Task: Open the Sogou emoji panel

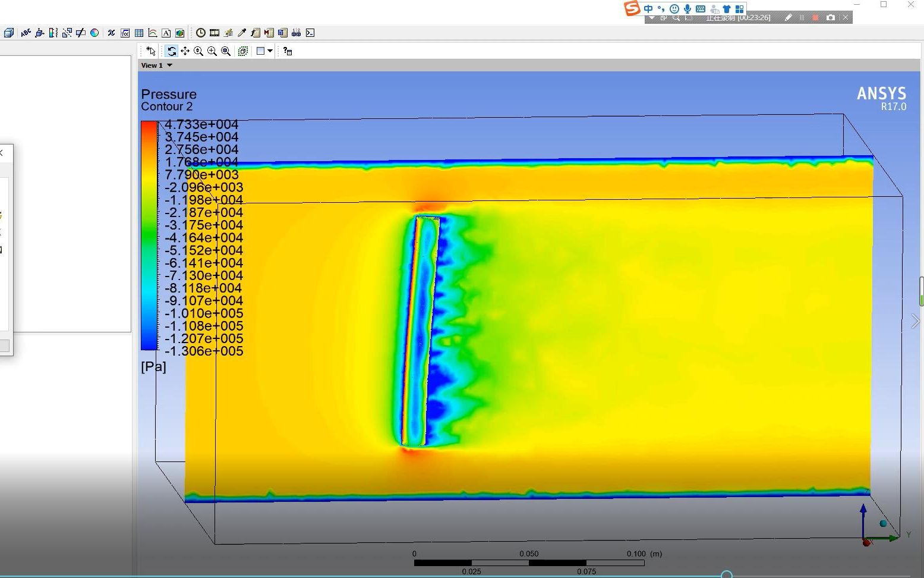Action: [674, 9]
